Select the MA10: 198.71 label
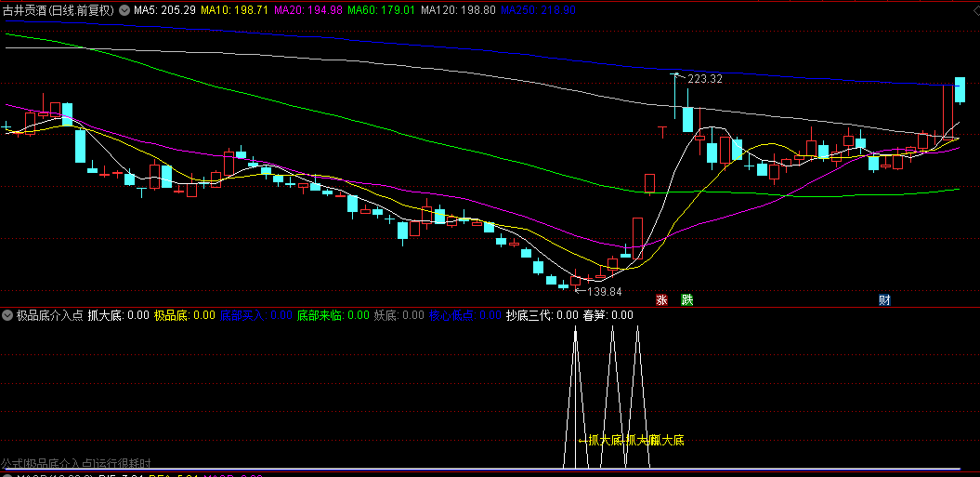This screenshot has height=477, width=980. click(x=234, y=10)
